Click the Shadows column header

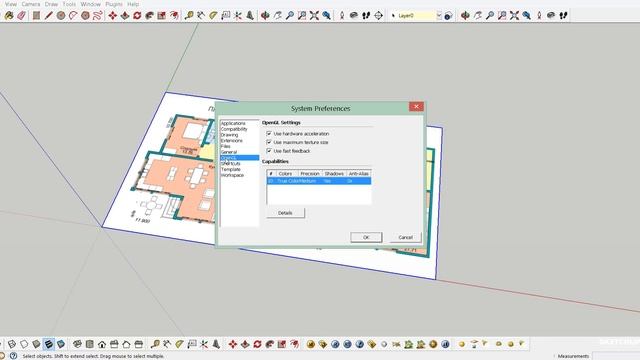(x=334, y=173)
